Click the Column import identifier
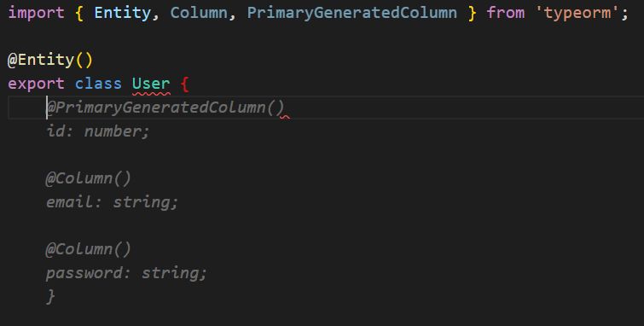The height and width of the screenshot is (326, 644). [x=199, y=13]
